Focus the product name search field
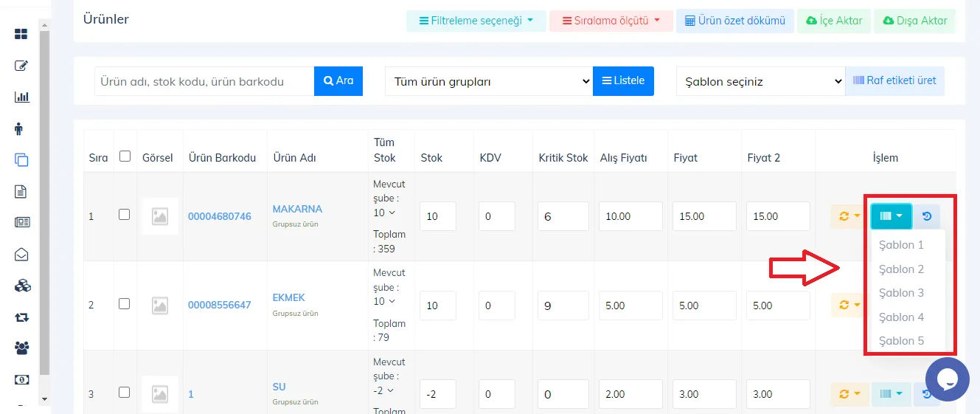 (204, 81)
